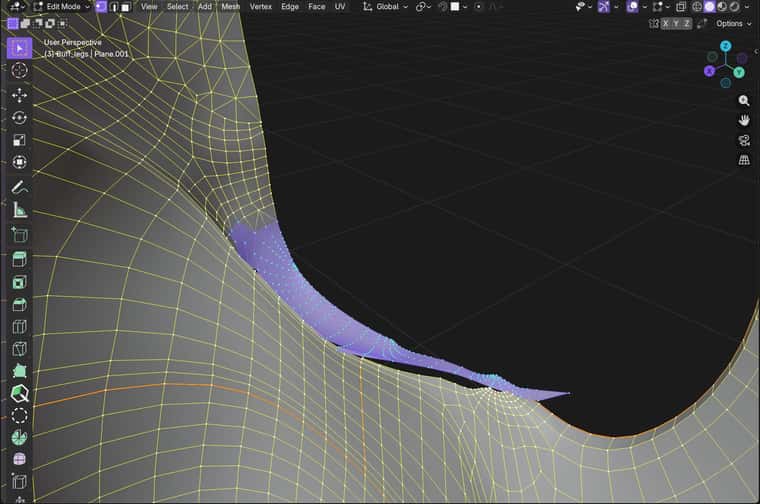
Task: Enable face select mode
Action: [126, 6]
